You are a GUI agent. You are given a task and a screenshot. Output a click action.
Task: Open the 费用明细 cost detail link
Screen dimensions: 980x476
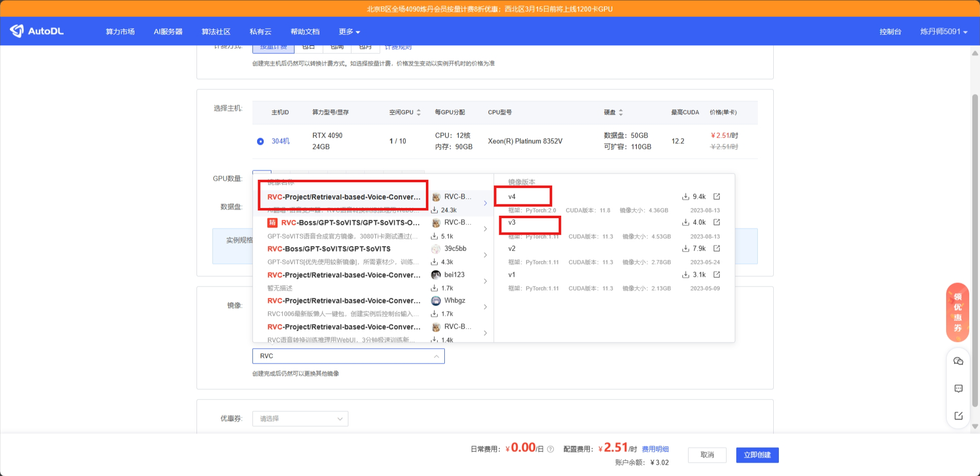pos(655,449)
